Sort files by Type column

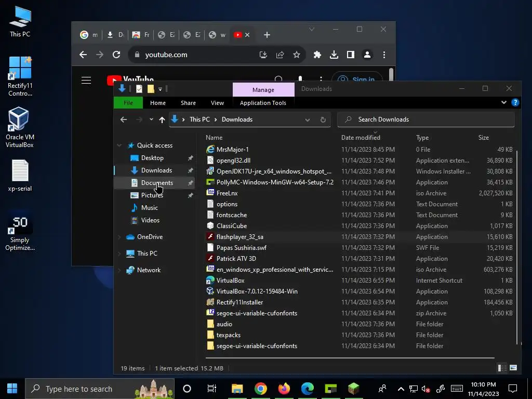tap(422, 137)
